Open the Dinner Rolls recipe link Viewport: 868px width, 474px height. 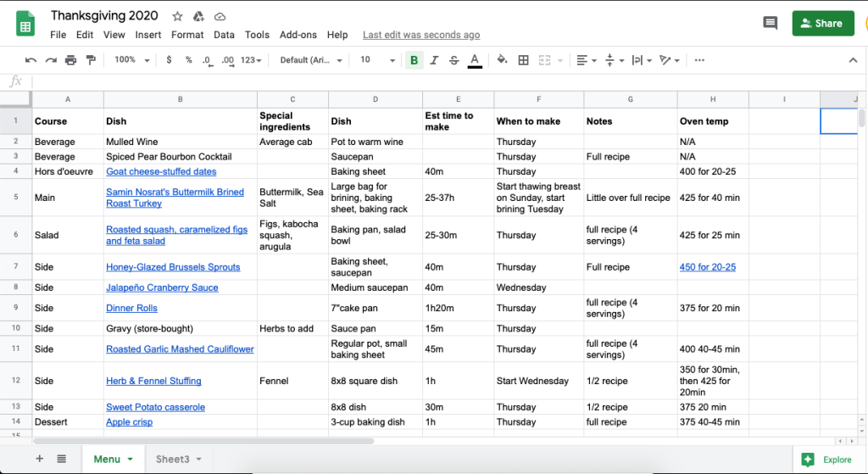[131, 308]
